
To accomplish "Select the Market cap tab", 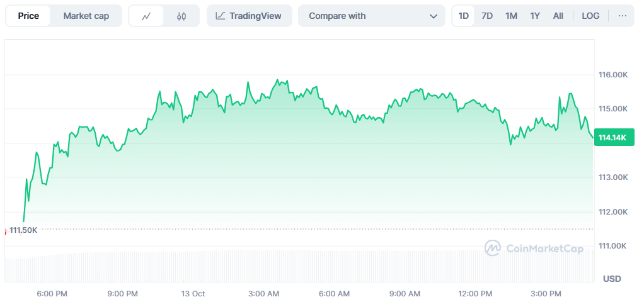I will [x=86, y=16].
